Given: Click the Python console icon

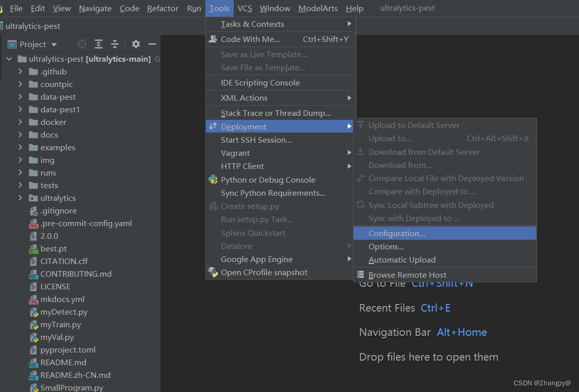Looking at the screenshot, I should tap(213, 180).
